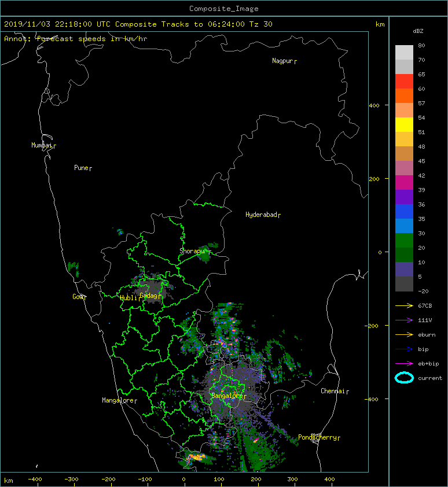This screenshot has height=487, width=448.
Task: Click the 'km' label at bottom left
Action: 9,481
